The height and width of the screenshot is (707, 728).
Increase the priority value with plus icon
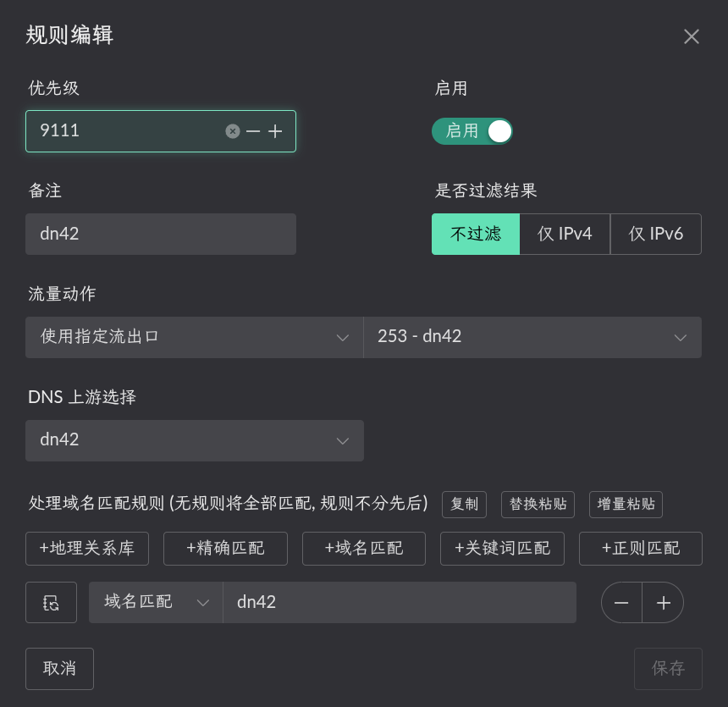tap(275, 131)
